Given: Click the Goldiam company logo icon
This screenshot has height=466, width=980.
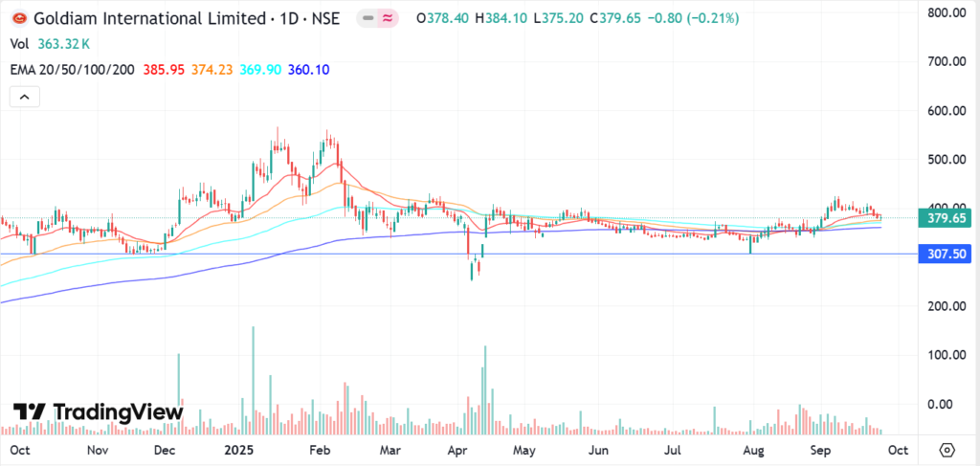Looking at the screenshot, I should tap(17, 18).
